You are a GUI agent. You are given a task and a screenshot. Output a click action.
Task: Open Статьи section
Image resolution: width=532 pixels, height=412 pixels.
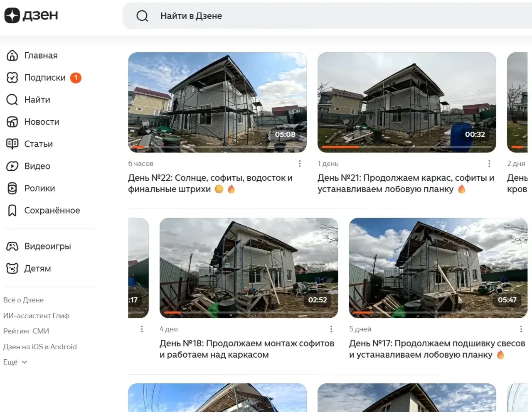[38, 144]
